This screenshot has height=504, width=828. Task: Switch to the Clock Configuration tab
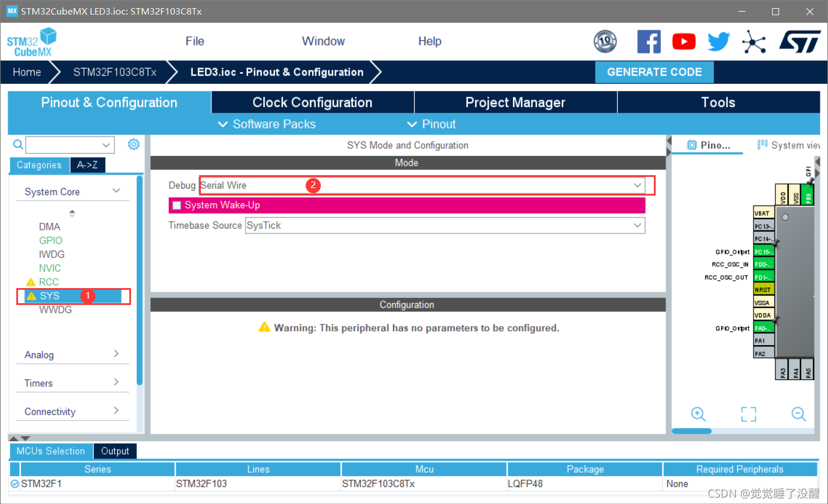coord(313,102)
